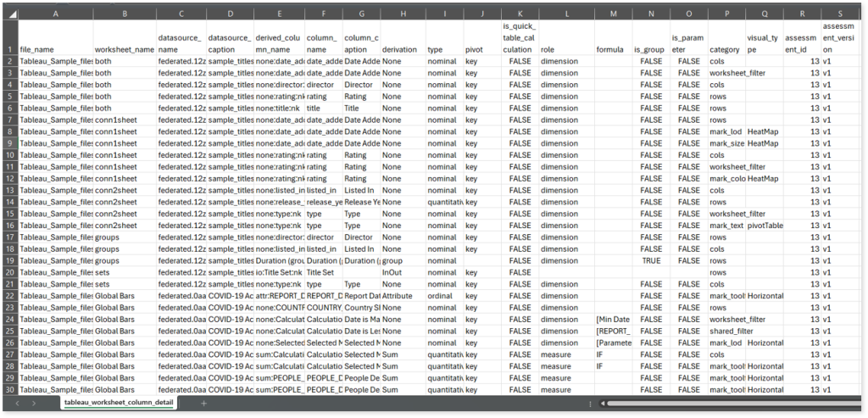Viewport: 868px width, 418px height.
Task: Click the file_name header cell
Action: click(x=55, y=37)
